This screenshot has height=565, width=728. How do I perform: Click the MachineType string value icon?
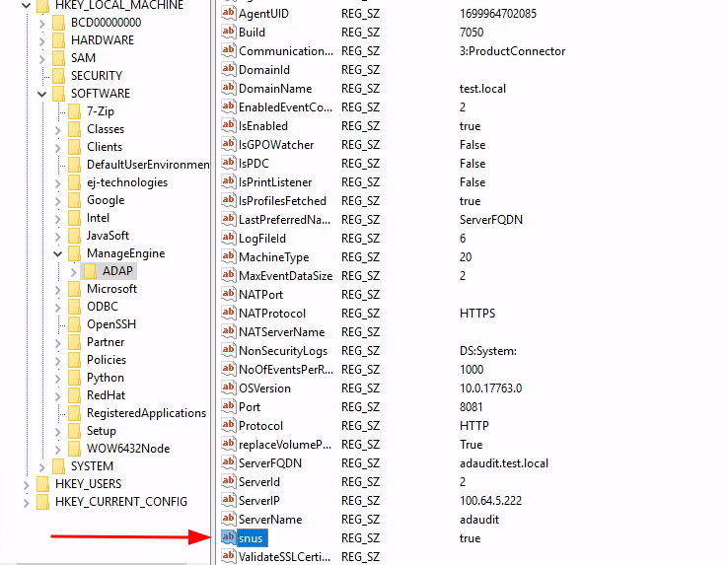228,256
